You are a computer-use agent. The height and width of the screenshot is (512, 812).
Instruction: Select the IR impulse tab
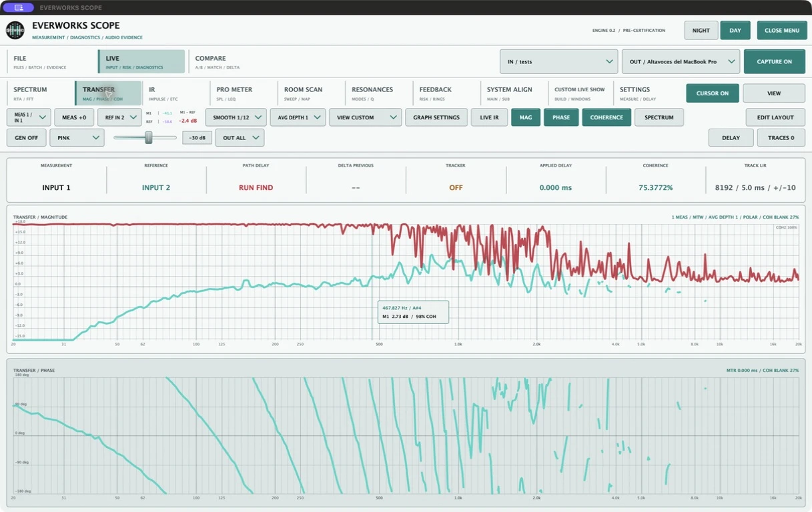(175, 93)
